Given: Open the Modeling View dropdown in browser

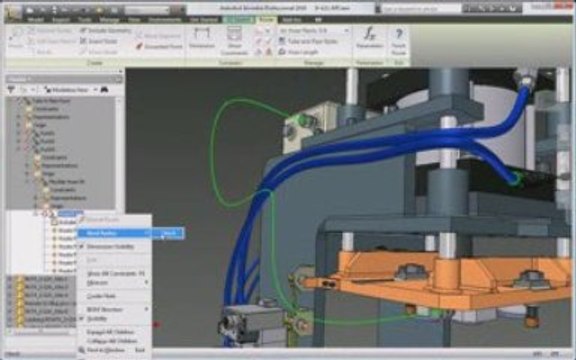Looking at the screenshot, I should click(x=71, y=89).
